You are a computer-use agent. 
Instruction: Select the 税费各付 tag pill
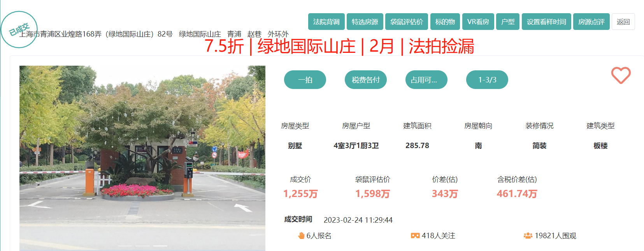[x=365, y=80]
